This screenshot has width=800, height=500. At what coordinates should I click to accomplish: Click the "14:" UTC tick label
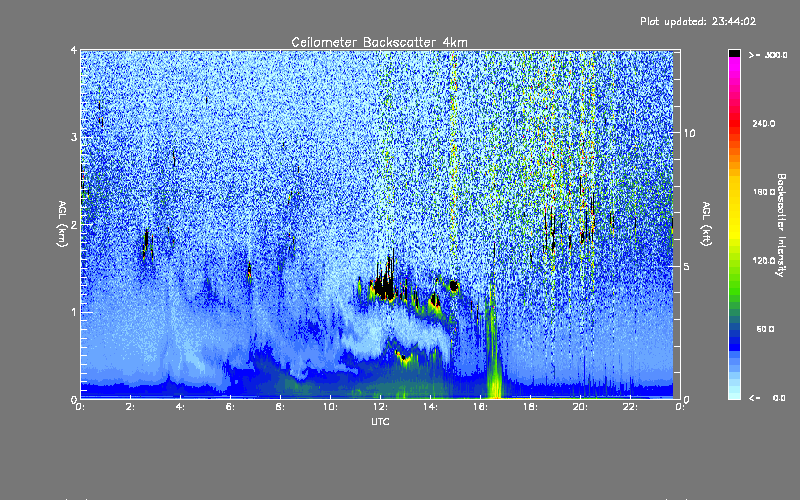click(430, 407)
